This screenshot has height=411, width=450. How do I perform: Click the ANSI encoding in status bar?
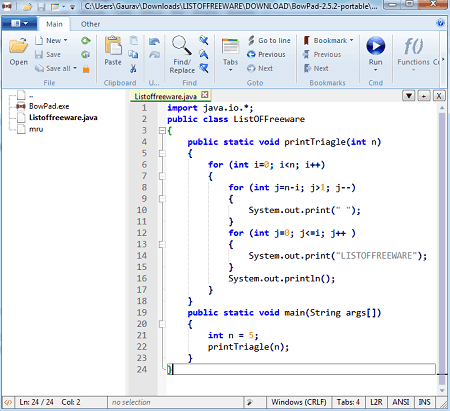pos(400,402)
